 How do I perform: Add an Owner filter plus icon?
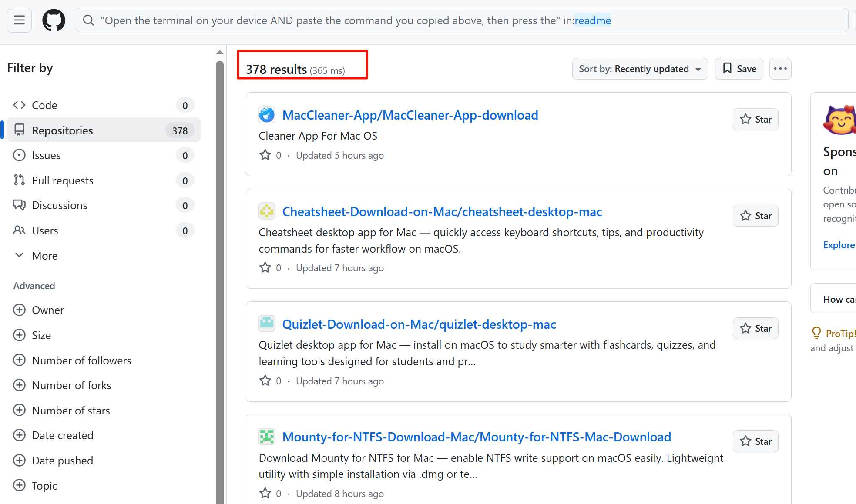pyautogui.click(x=19, y=310)
